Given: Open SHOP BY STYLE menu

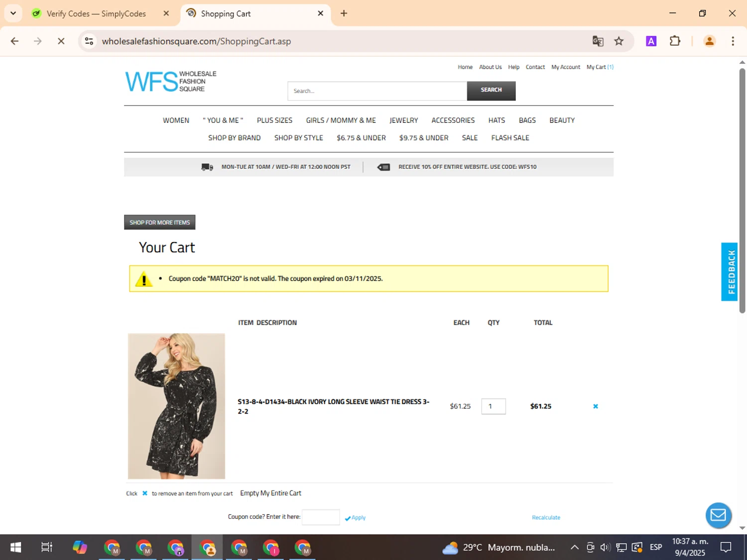Looking at the screenshot, I should (298, 138).
